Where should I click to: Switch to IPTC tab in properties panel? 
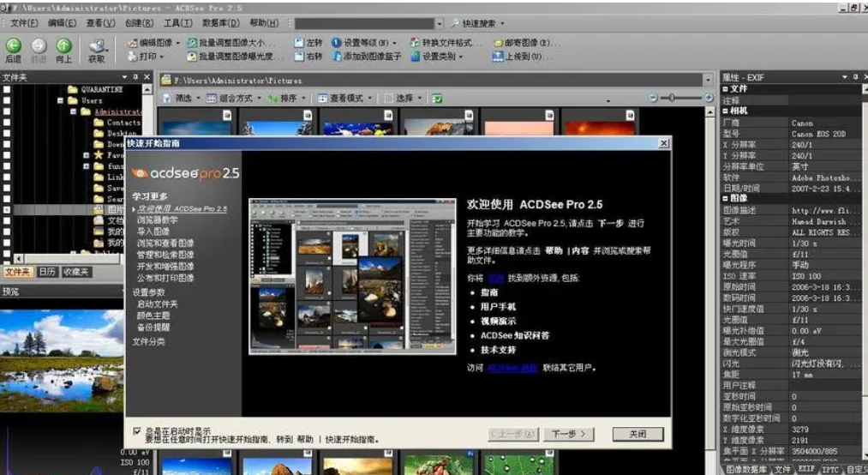pyautogui.click(x=829, y=469)
